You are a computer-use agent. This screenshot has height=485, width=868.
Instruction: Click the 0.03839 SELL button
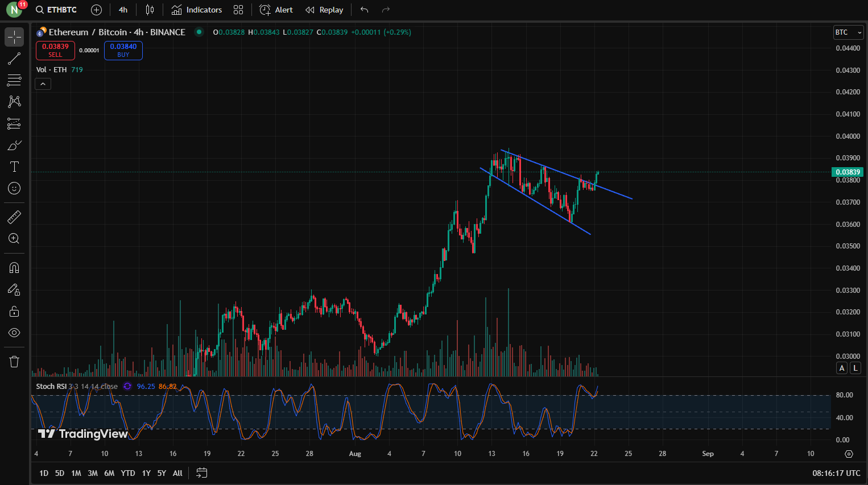(55, 51)
